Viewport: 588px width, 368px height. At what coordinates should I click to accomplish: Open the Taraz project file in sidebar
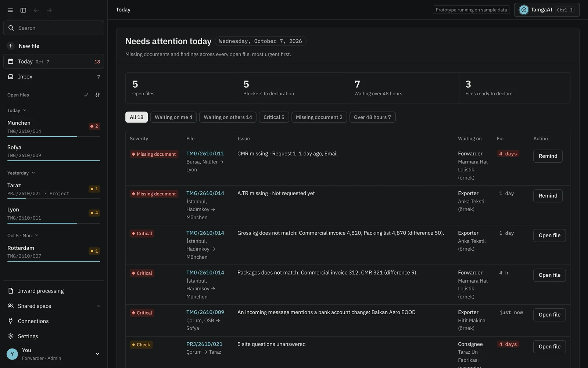(54, 190)
